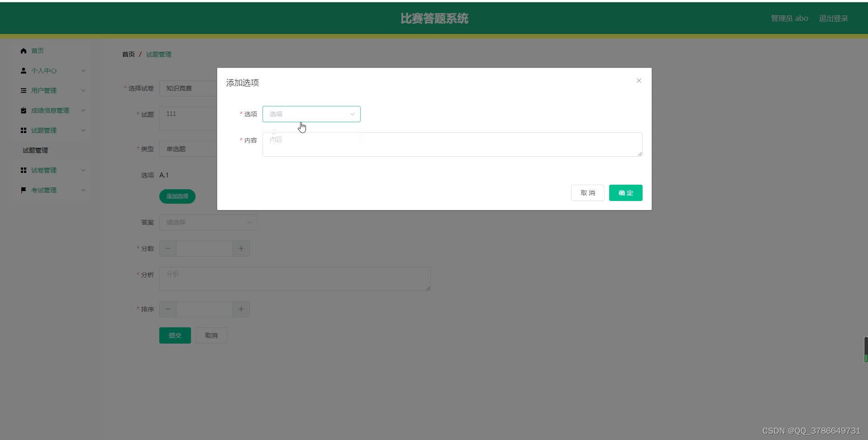This screenshot has width=868, height=440.
Task: Expand the 用户管理 menu chevron
Action: 83,91
